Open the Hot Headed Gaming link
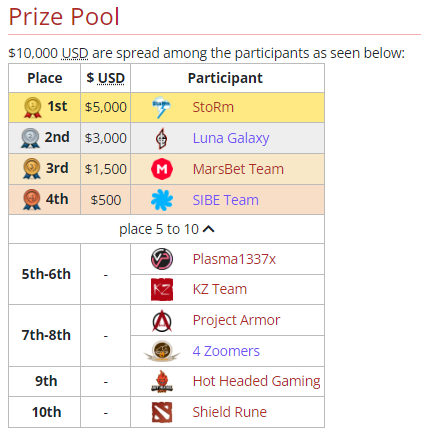 pyautogui.click(x=256, y=381)
